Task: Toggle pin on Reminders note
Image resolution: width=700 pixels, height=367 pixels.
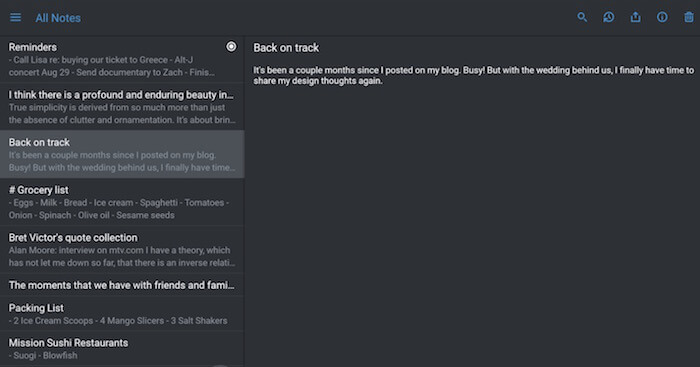Action: pyautogui.click(x=231, y=46)
